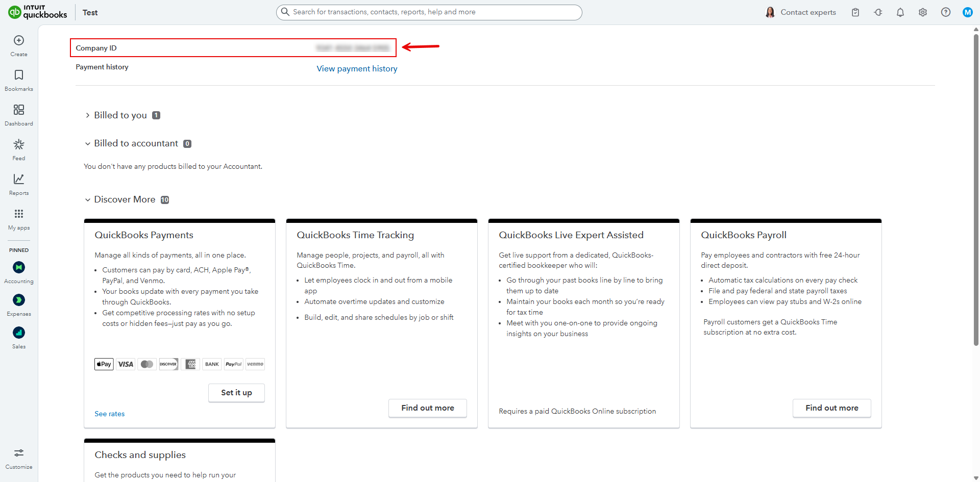Screen dimensions: 980x482
Task: Open My apps in the sidebar
Action: 19,219
